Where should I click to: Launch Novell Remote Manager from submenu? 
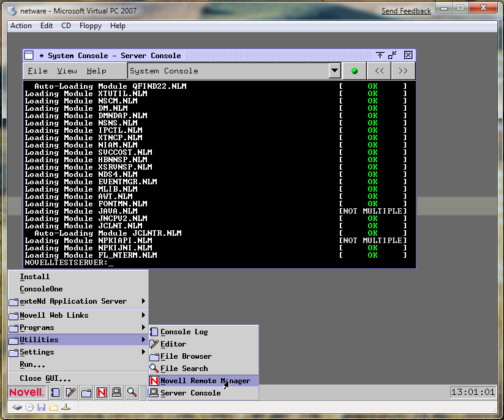pyautogui.click(x=204, y=381)
